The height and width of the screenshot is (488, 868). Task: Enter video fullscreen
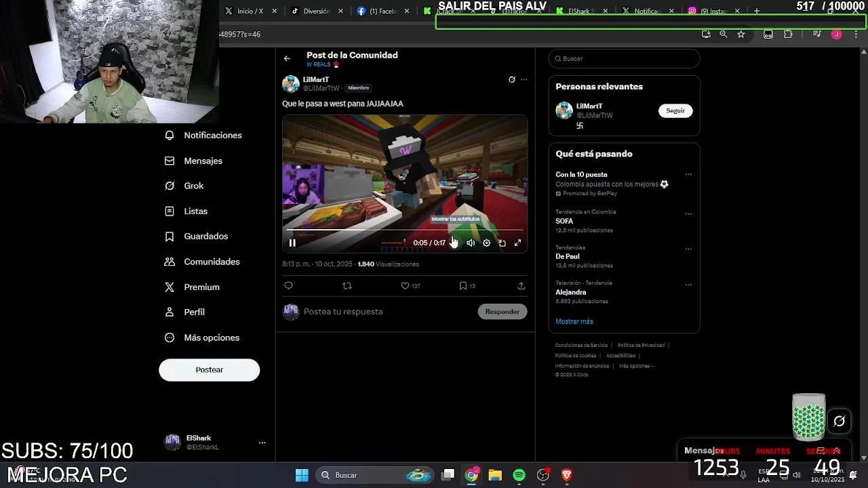[517, 243]
